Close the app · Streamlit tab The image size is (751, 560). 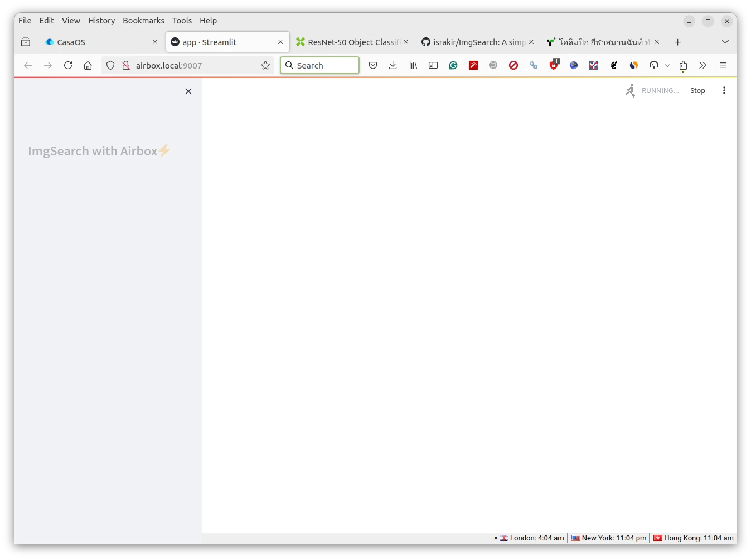click(280, 42)
